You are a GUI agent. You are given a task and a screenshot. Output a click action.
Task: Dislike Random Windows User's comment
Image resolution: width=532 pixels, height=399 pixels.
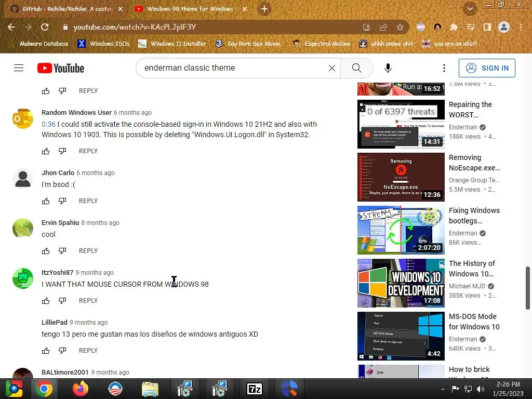(x=62, y=151)
